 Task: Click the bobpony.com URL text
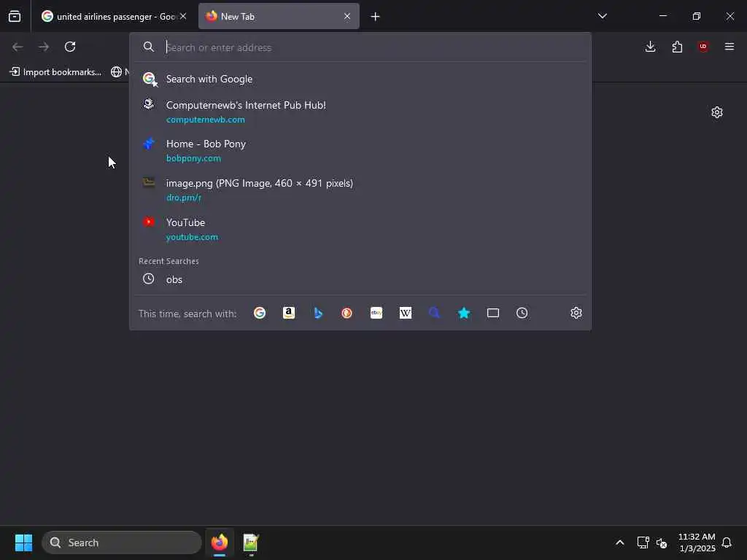pos(193,158)
